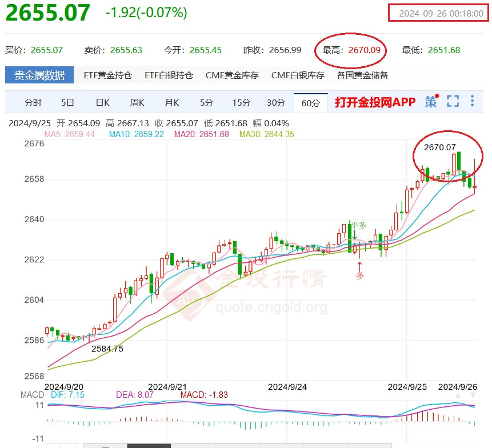Click the 昨收 2656.99 value
This screenshot has height=448, width=492.
[x=285, y=50]
